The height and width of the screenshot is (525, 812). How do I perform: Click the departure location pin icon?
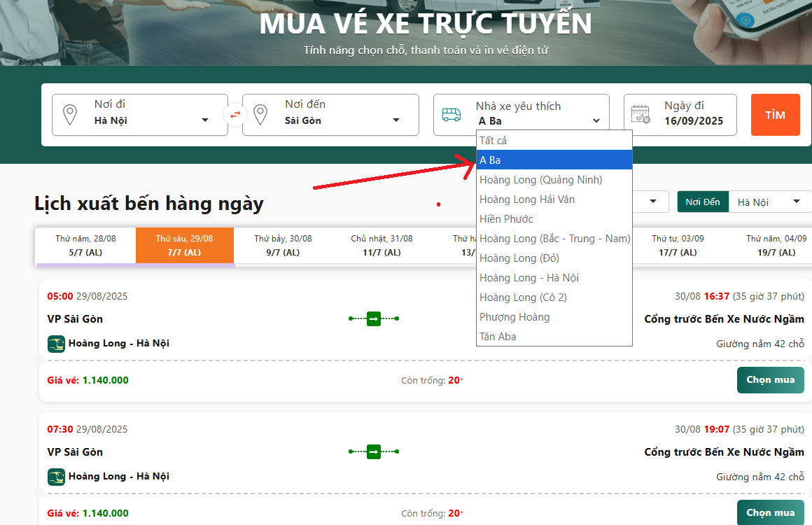tap(70, 115)
